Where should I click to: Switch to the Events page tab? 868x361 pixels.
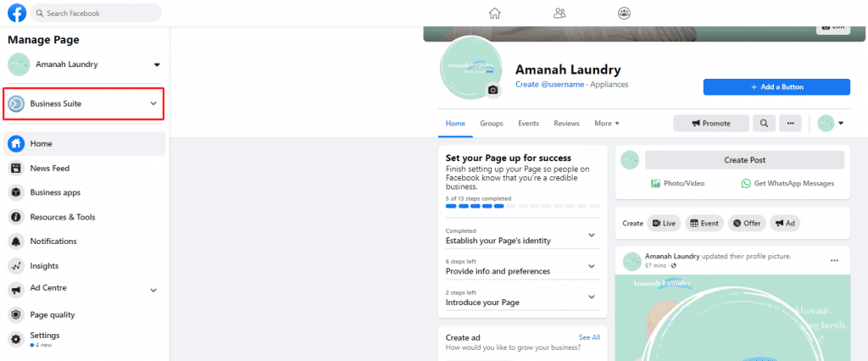click(x=529, y=124)
